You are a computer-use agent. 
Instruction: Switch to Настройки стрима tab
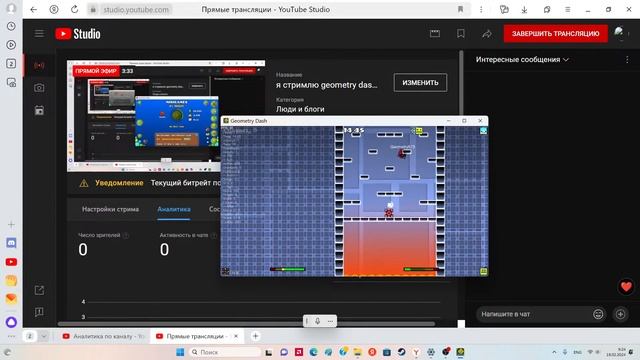tap(110, 209)
